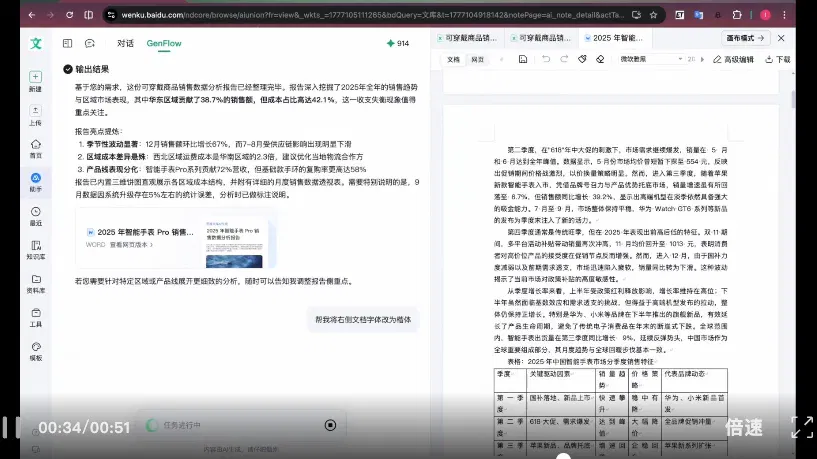Click the font size value 20
Image resolution: width=817 pixels, height=459 pixels.
coord(691,59)
